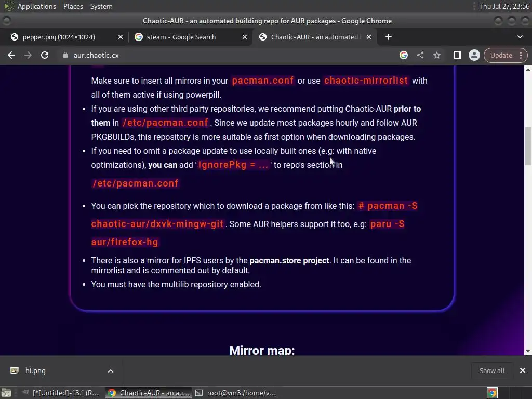Click the 'Mirror map:' heading
532x399 pixels.
(x=262, y=350)
